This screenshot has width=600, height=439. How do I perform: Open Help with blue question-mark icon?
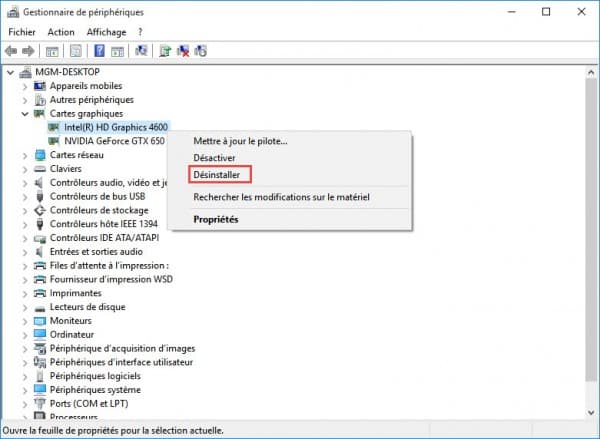click(x=99, y=51)
